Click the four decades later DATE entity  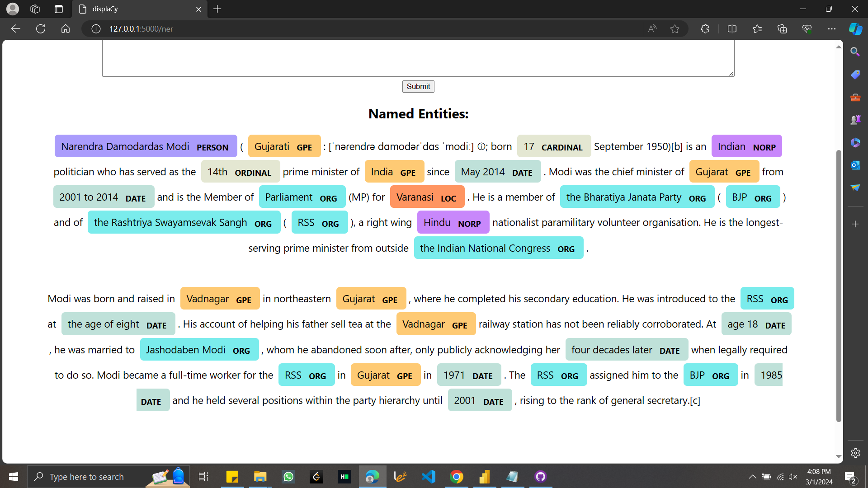click(x=626, y=350)
